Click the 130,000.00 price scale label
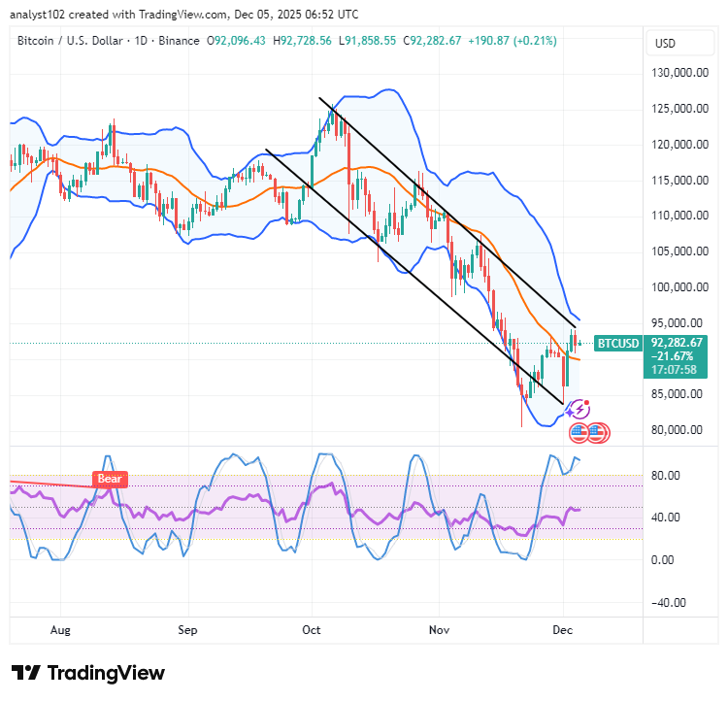 click(x=678, y=73)
